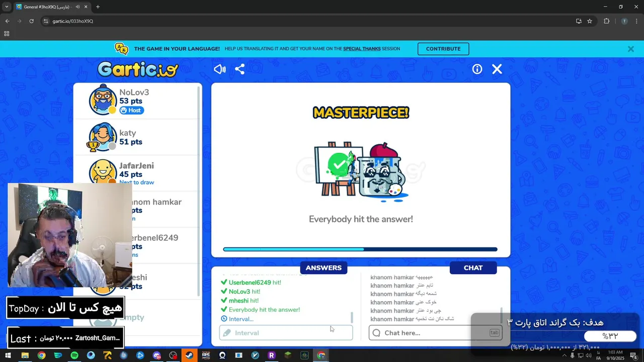
Task: Click the player list scrollbar
Action: coord(199,191)
